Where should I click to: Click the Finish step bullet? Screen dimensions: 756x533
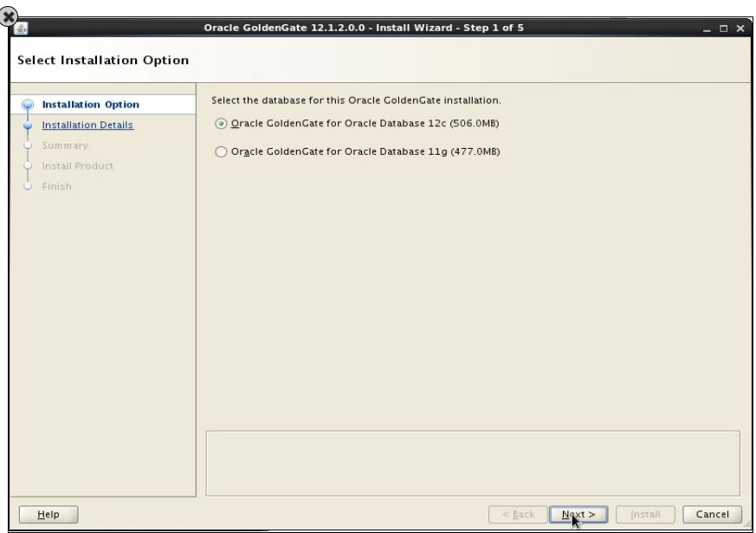click(x=26, y=186)
